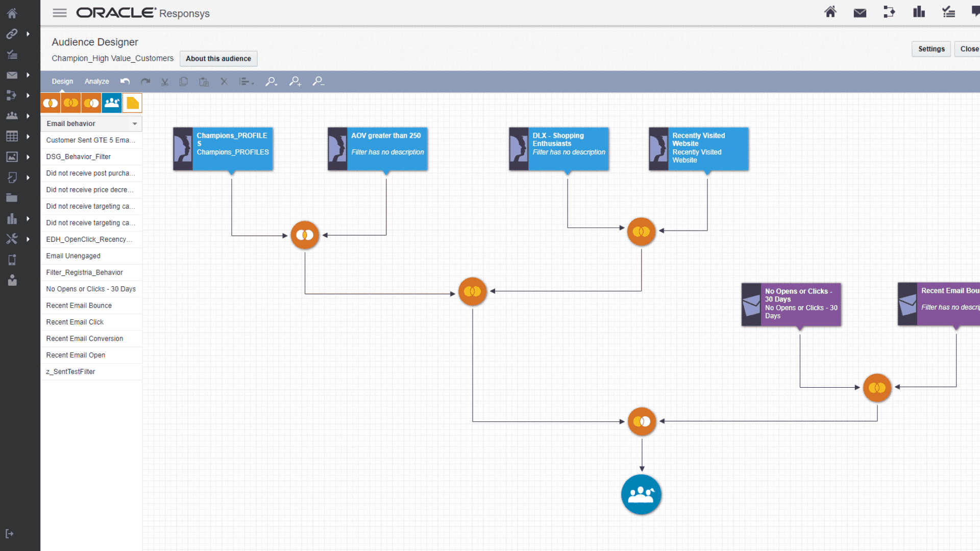Undo the last canvas action
This screenshot has height=551, width=980.
click(x=125, y=81)
